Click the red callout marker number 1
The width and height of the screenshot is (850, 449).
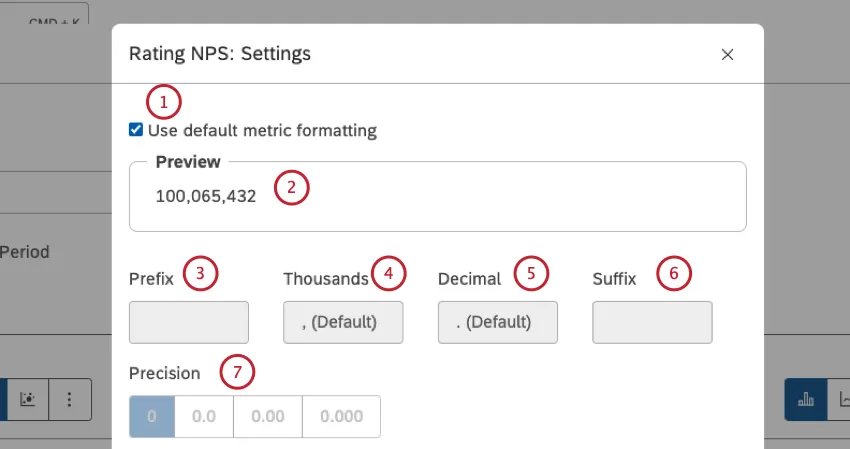pos(164,102)
